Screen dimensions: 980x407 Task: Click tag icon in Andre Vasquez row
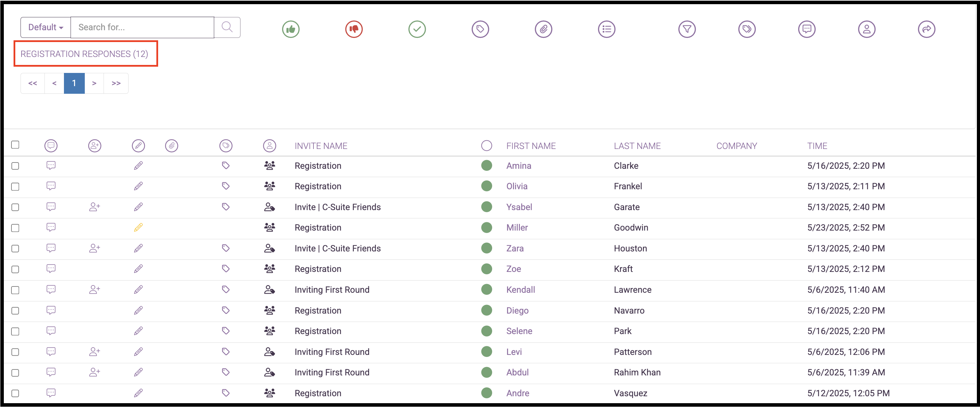(x=226, y=393)
